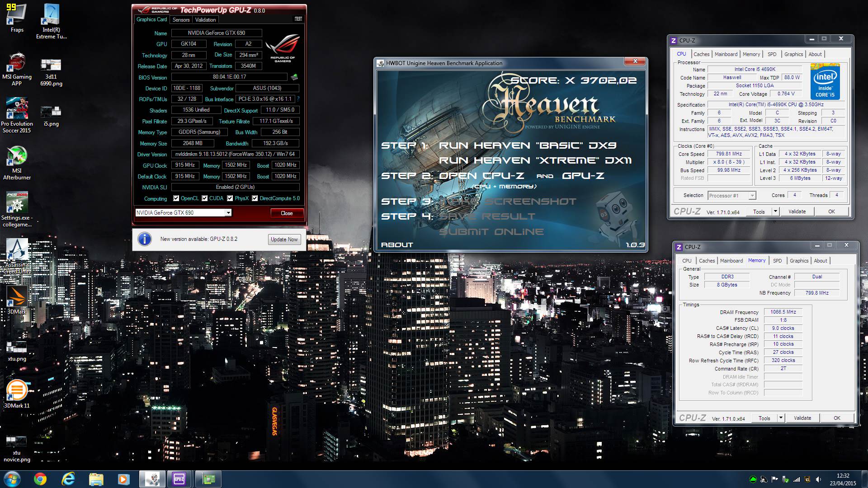Open Graphics tab in lower CPU-Z window
868x488 pixels.
click(799, 261)
